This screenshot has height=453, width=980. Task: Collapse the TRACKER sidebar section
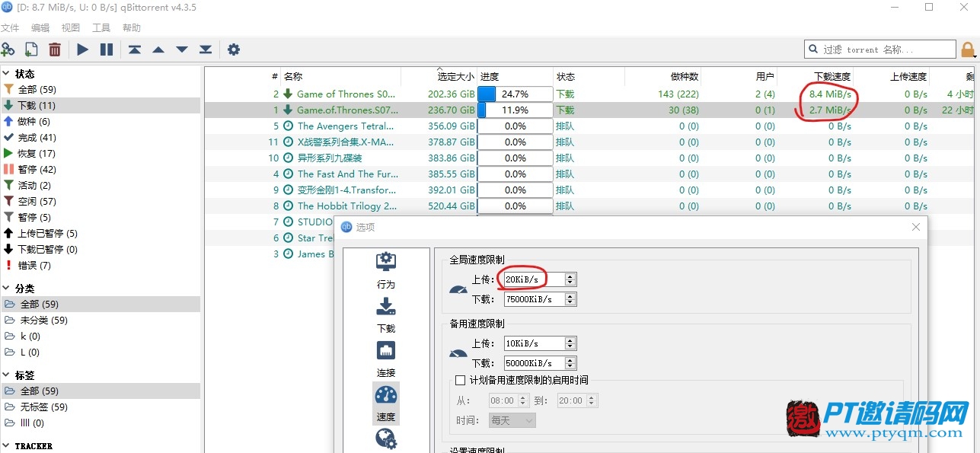(7, 446)
